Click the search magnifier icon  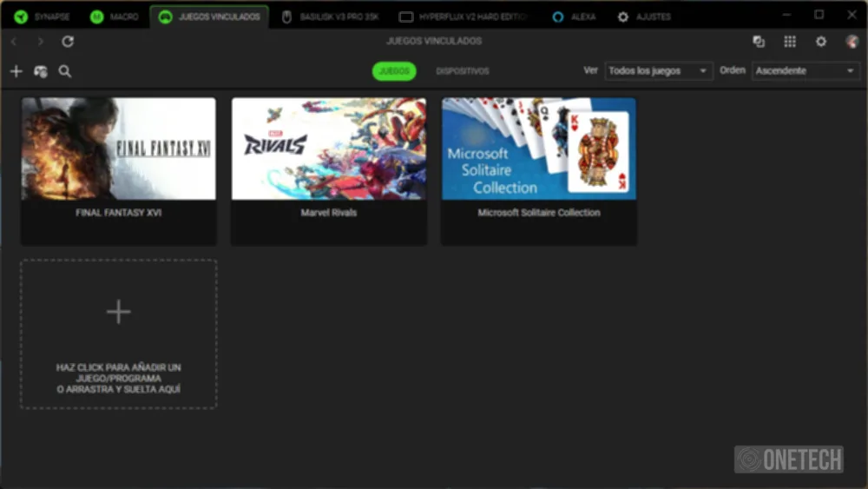point(65,71)
